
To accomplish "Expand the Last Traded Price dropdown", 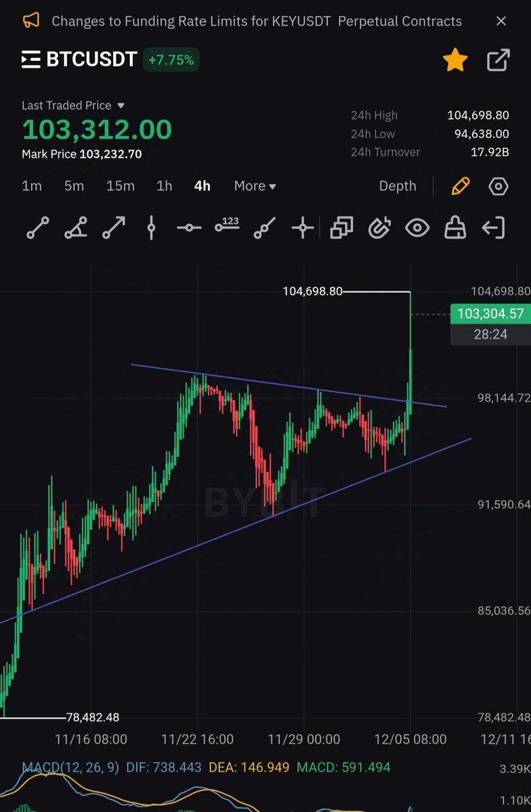I will pos(121,106).
